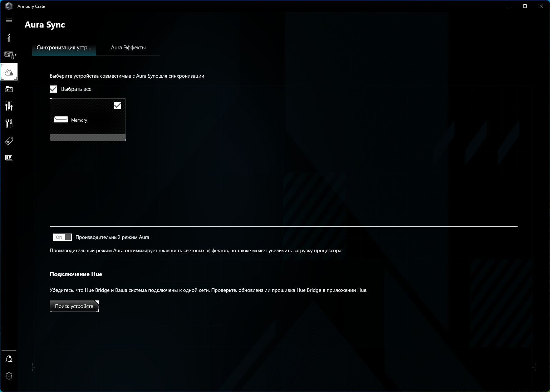
Task: Click the Aura performance mode description text
Action: point(196,250)
